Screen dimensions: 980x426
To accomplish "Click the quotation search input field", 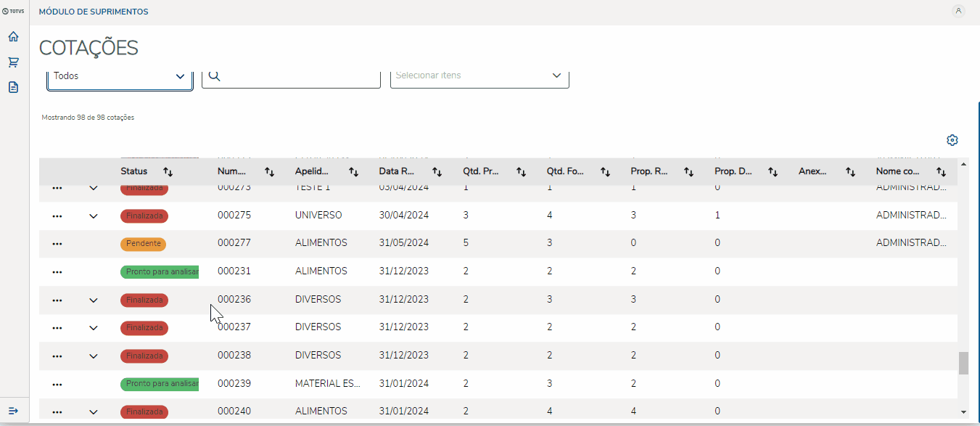I will pyautogui.click(x=297, y=76).
